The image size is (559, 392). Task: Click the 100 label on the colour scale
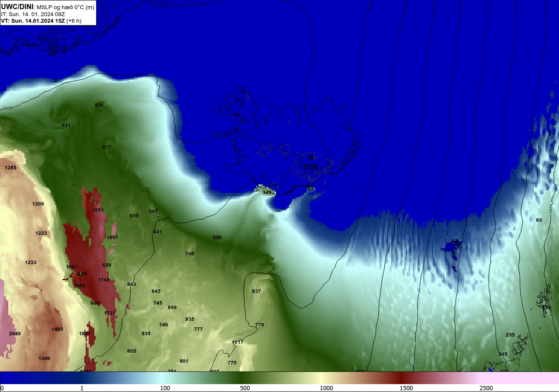(x=165, y=388)
